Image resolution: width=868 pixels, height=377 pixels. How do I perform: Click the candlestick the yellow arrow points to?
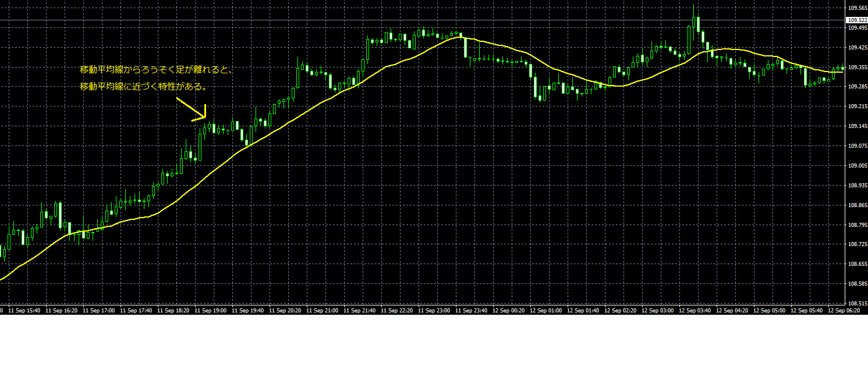[x=208, y=127]
